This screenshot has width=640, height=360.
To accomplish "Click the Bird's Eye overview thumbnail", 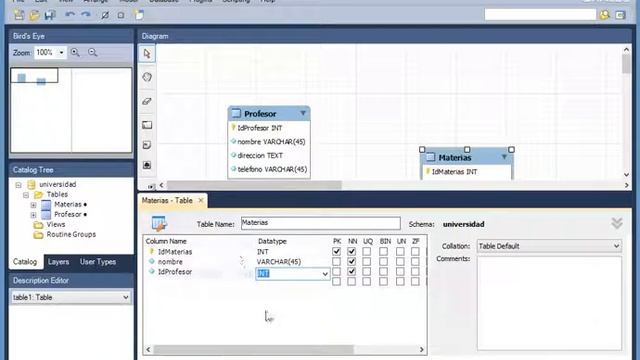I will click(71, 110).
